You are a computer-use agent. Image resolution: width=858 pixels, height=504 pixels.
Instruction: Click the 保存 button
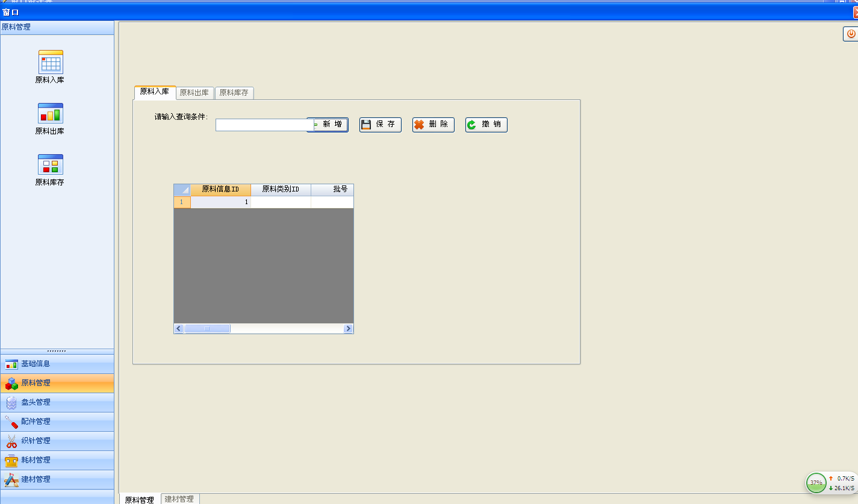(381, 125)
